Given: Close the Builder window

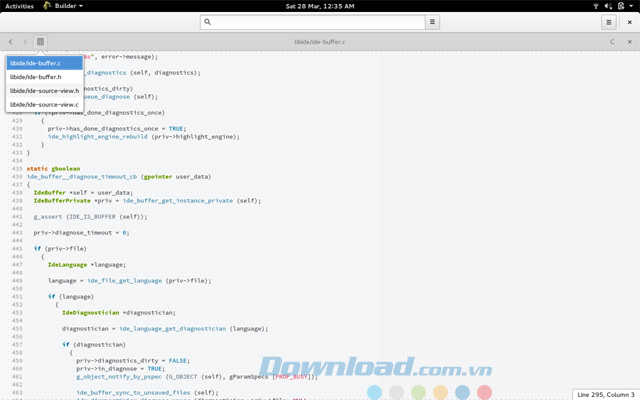Looking at the screenshot, I should [628, 21].
